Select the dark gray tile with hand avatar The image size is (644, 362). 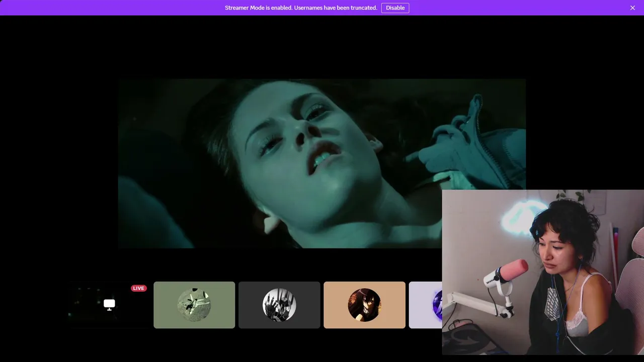pos(279,305)
